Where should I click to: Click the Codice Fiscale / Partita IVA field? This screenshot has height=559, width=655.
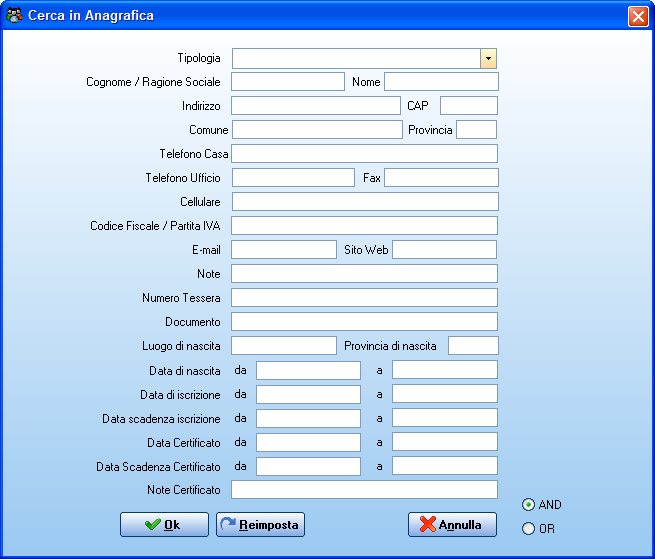(x=364, y=226)
